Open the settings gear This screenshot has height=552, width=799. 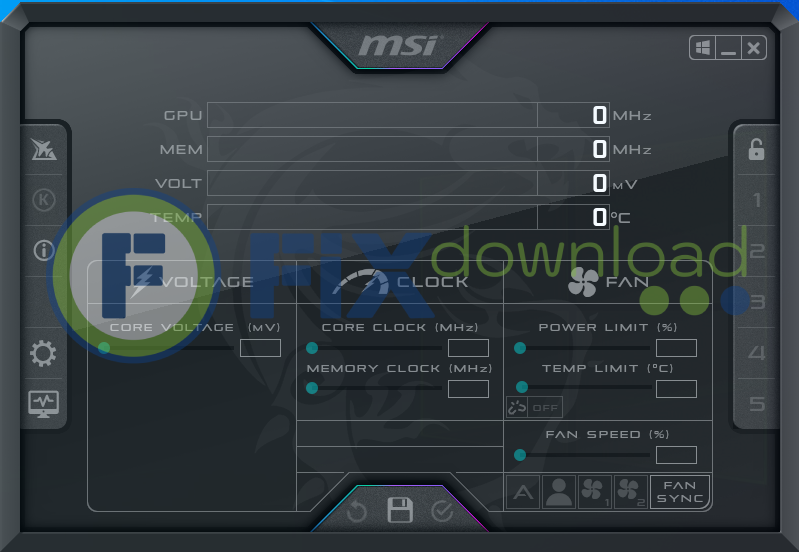coord(44,353)
